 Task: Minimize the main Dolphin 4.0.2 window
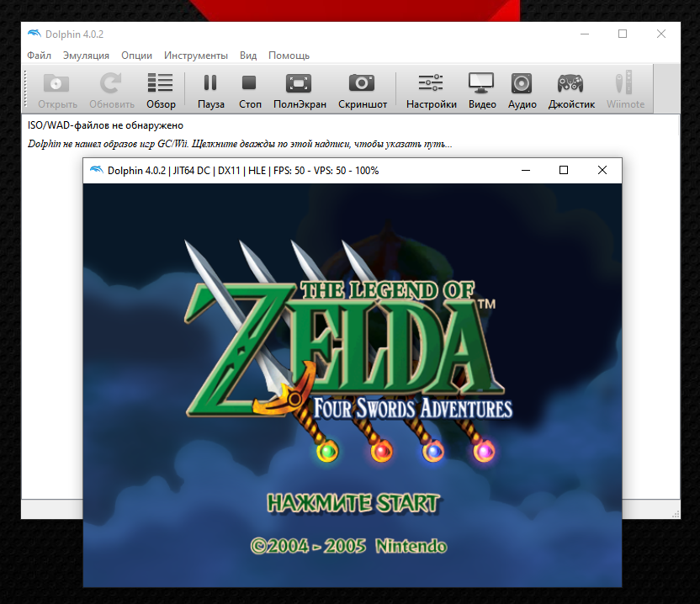pos(585,34)
